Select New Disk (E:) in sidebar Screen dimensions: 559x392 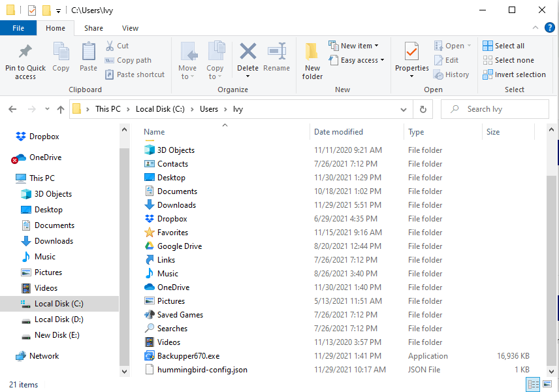point(51,335)
